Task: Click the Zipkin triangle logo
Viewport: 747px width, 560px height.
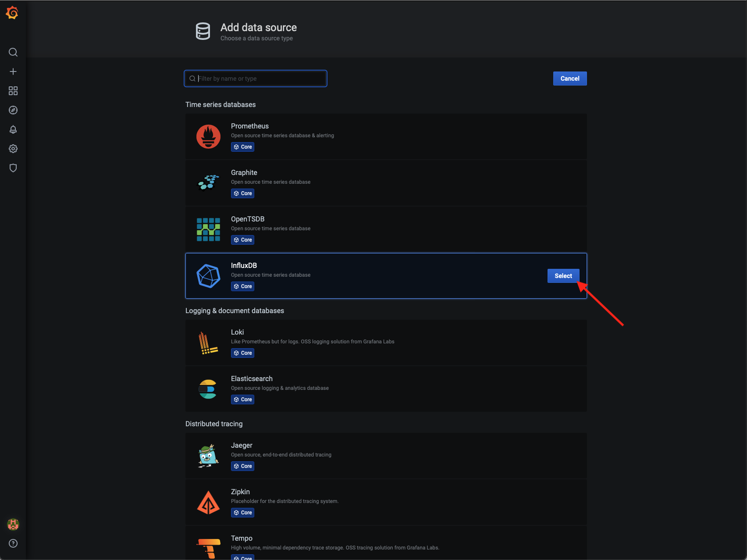Action: [x=208, y=502]
